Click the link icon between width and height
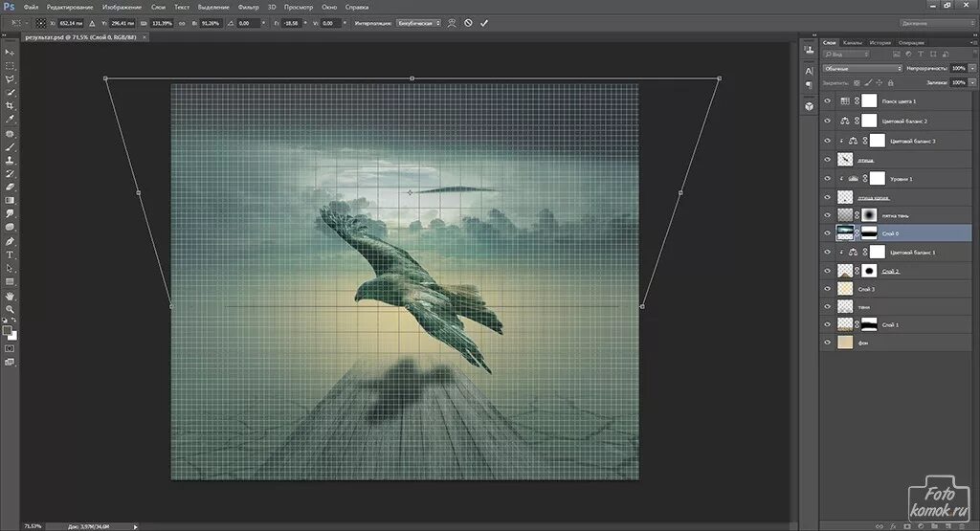980x531 pixels. [183, 23]
